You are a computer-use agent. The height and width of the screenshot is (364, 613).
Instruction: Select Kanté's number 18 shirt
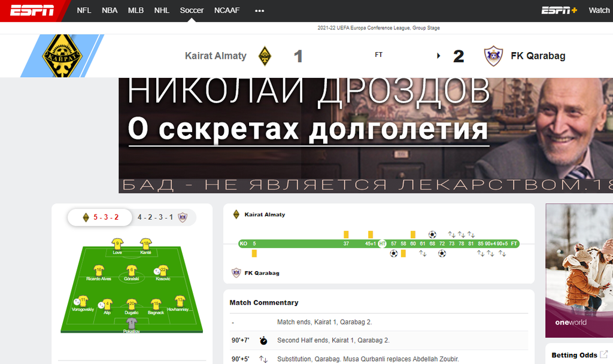[146, 244]
